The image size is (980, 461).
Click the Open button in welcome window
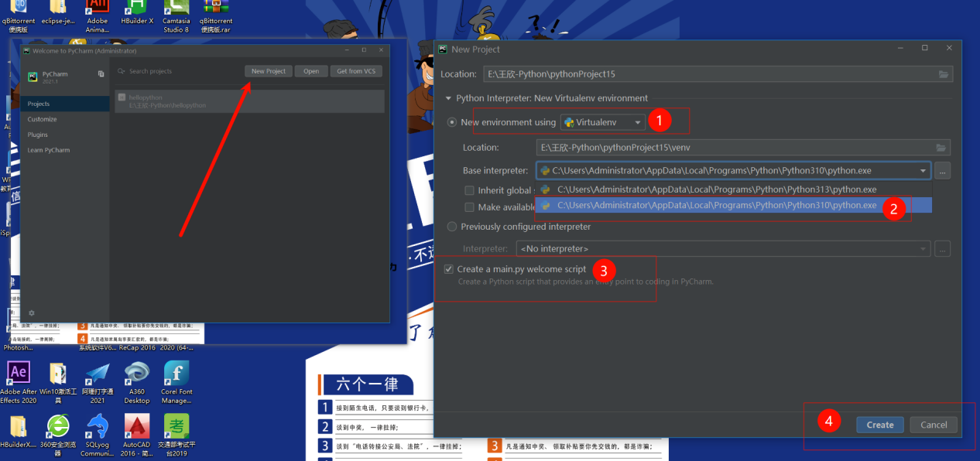coord(311,71)
